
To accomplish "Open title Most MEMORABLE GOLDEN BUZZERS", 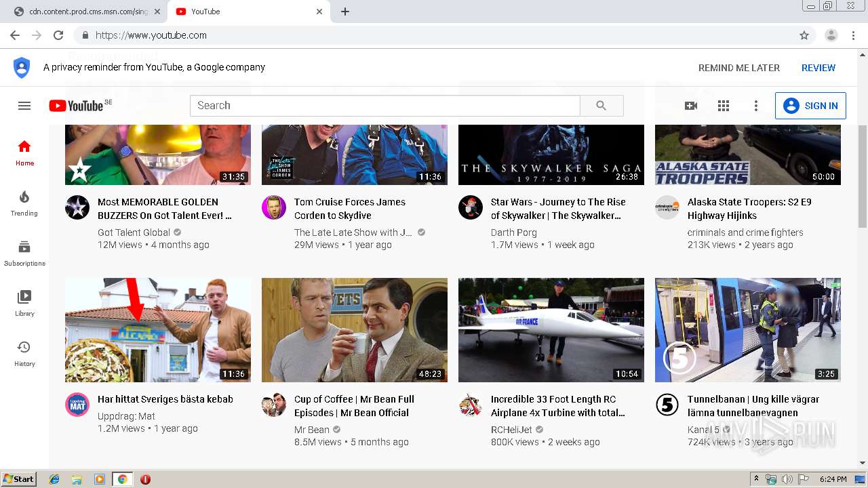I will (x=165, y=209).
